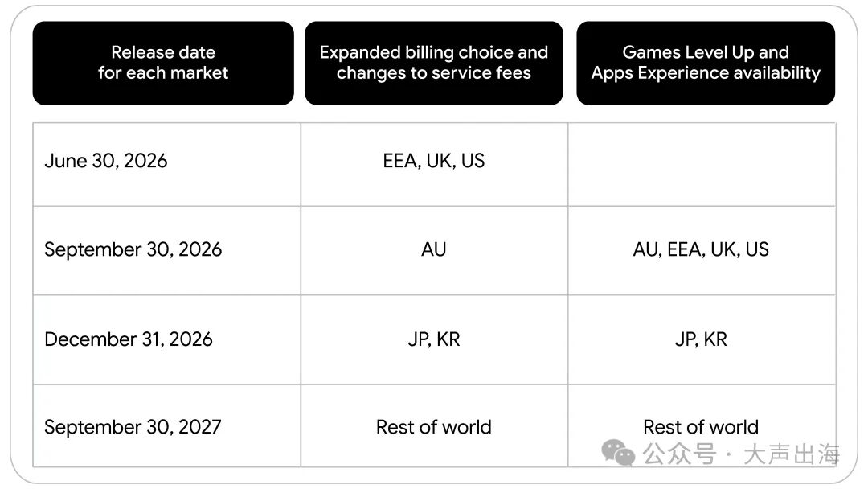
Task: Click the 'Games Level Up and Apps Experience' header
Action: click(706, 63)
